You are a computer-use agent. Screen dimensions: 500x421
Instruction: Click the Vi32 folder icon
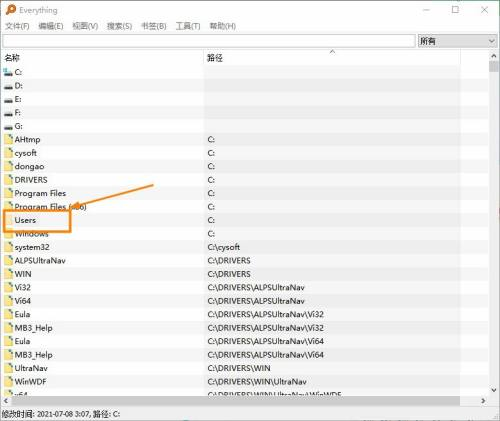point(8,287)
